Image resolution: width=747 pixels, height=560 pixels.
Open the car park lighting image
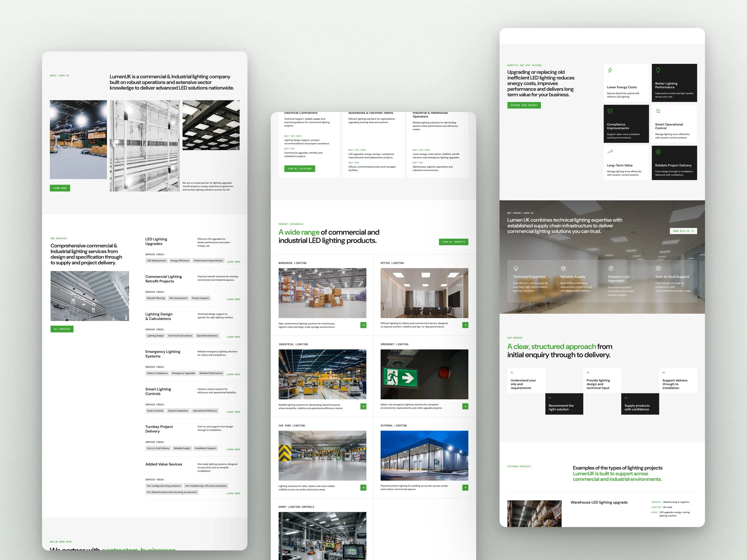click(x=322, y=455)
